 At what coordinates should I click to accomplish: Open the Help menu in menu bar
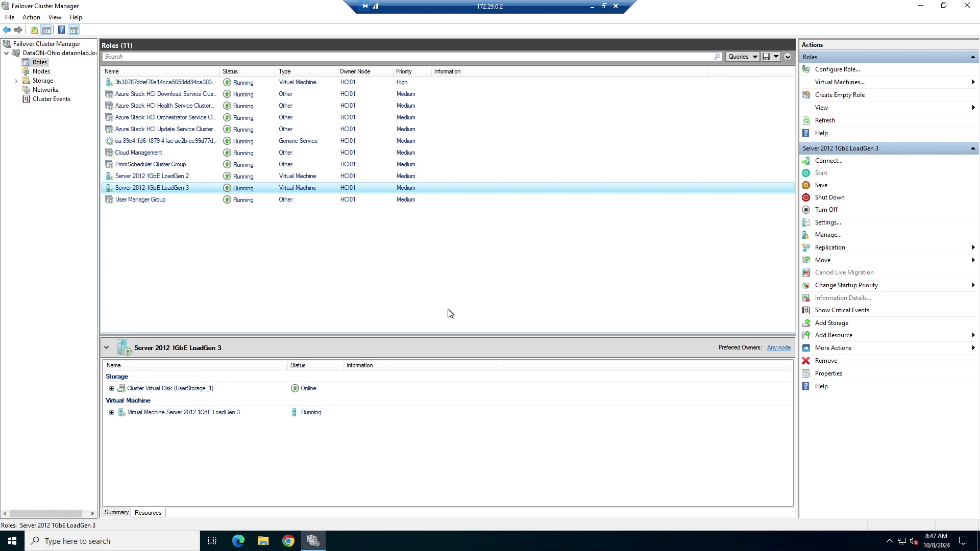tap(76, 17)
